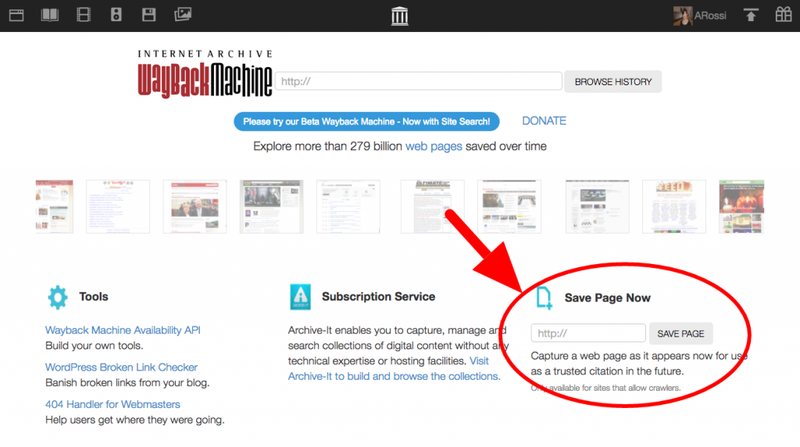The height and width of the screenshot is (447, 800).
Task: Open the Images icon in top bar
Action: pos(182,15)
